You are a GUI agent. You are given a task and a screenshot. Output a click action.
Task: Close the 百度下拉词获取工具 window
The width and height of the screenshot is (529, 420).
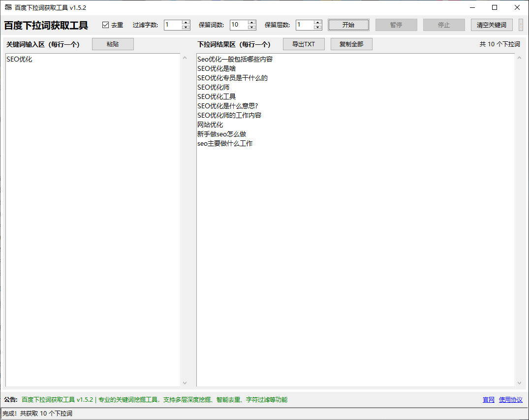click(x=517, y=7)
